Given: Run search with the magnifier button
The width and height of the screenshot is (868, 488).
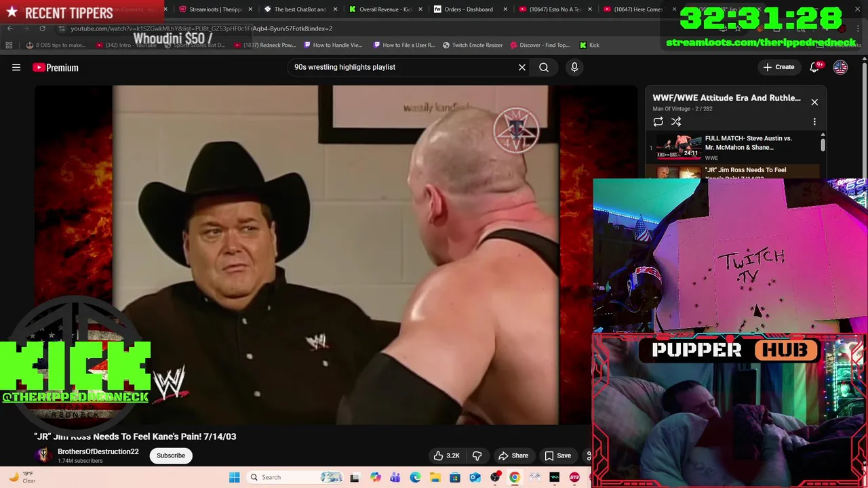Looking at the screenshot, I should [544, 67].
